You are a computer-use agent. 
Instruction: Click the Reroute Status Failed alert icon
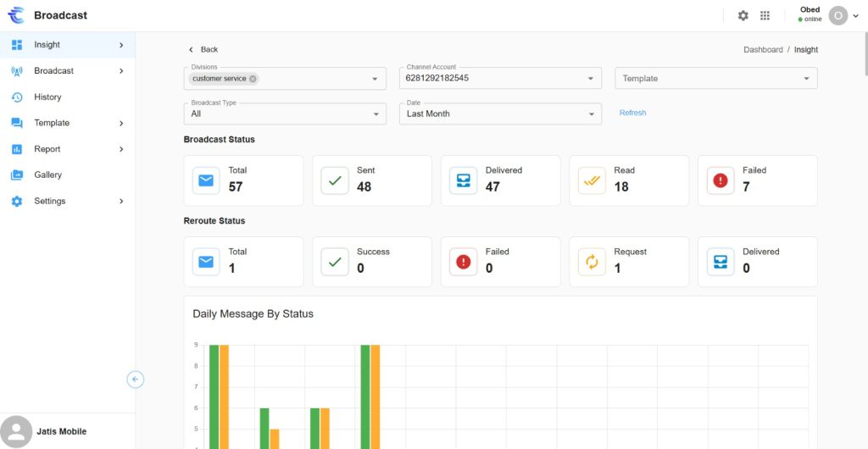point(463,262)
